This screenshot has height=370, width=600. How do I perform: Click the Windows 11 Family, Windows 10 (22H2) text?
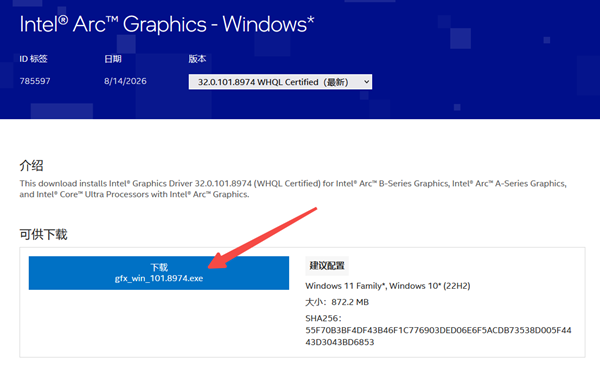[388, 286]
